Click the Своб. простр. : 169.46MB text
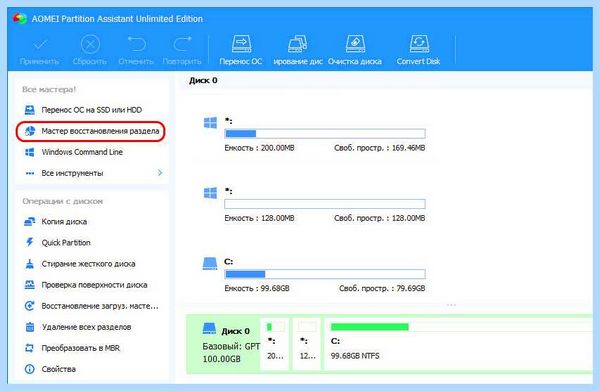 pyautogui.click(x=380, y=148)
